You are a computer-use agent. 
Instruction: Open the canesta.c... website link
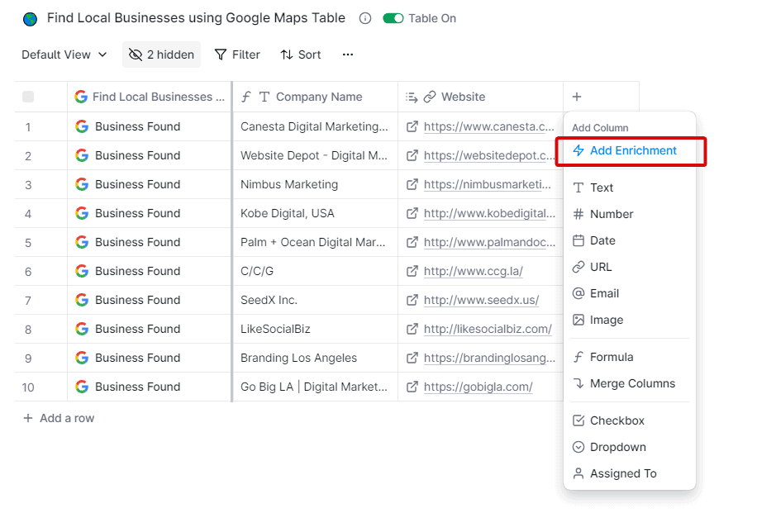tap(489, 126)
